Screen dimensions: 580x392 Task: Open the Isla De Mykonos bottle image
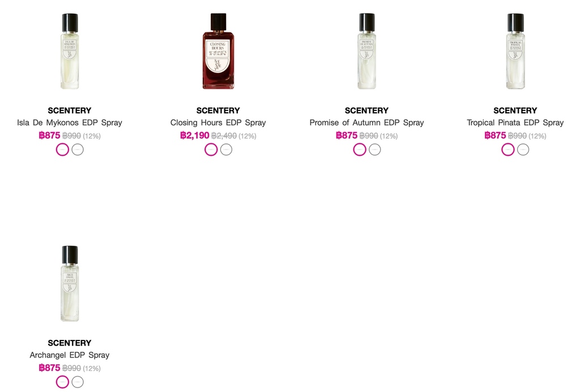[70, 51]
